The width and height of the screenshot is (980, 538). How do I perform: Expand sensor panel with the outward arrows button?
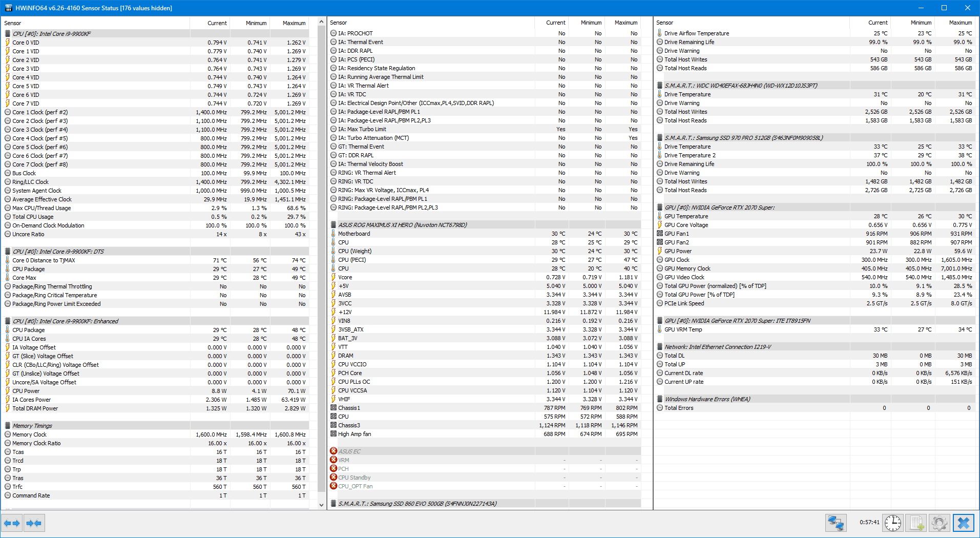tap(12, 523)
